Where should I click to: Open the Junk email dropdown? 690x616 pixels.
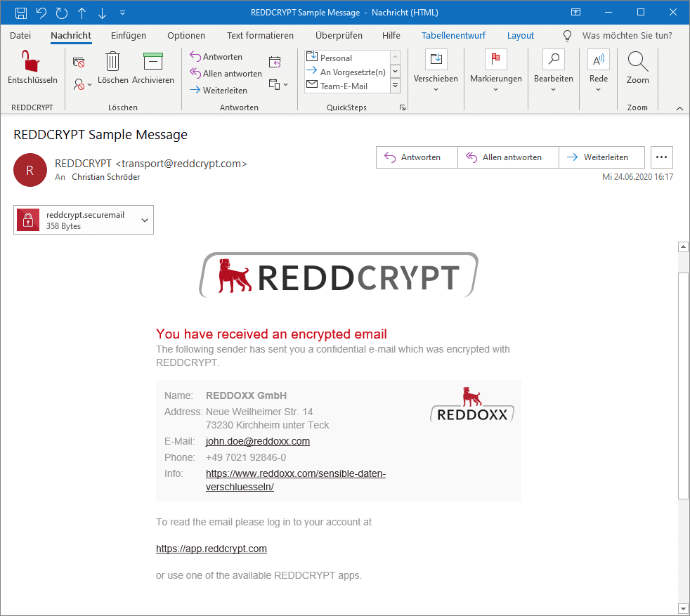[82, 84]
